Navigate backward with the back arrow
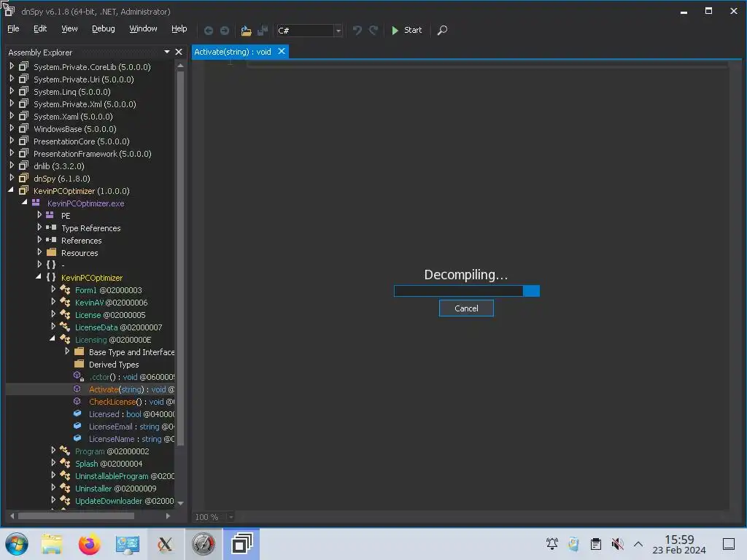747x560 pixels. tap(208, 31)
